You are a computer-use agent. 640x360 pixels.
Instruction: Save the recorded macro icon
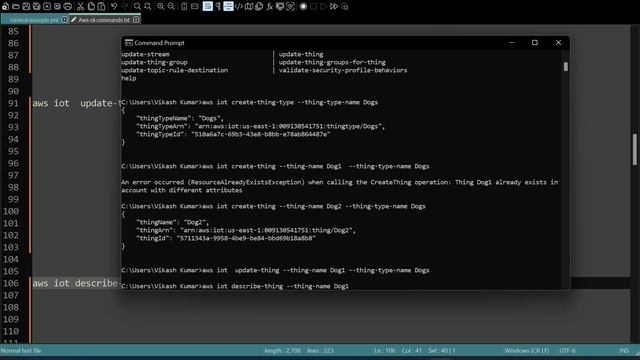pos(344,7)
